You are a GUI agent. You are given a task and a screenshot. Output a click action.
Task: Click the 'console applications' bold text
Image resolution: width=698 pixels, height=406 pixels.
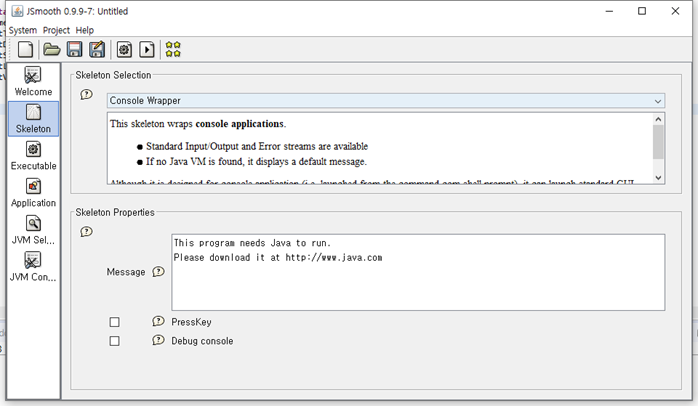pos(239,124)
